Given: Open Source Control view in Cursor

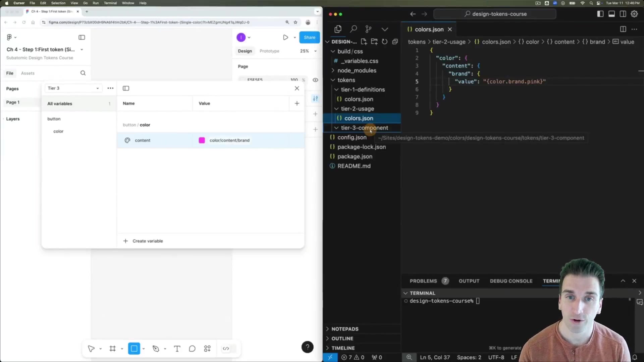Looking at the screenshot, I should coord(368,29).
